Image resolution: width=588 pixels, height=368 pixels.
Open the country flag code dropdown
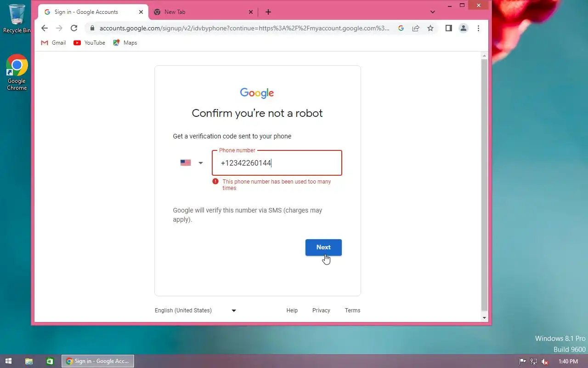pyautogui.click(x=192, y=163)
